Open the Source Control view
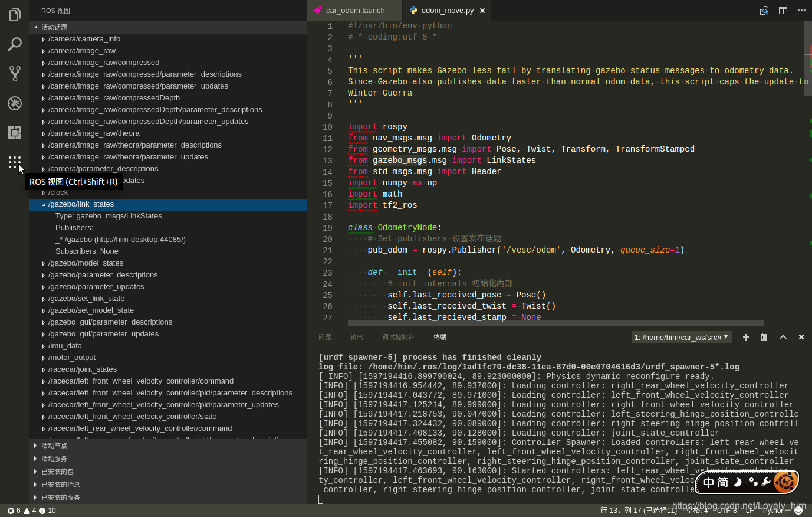The width and height of the screenshot is (812, 517). coord(15,74)
